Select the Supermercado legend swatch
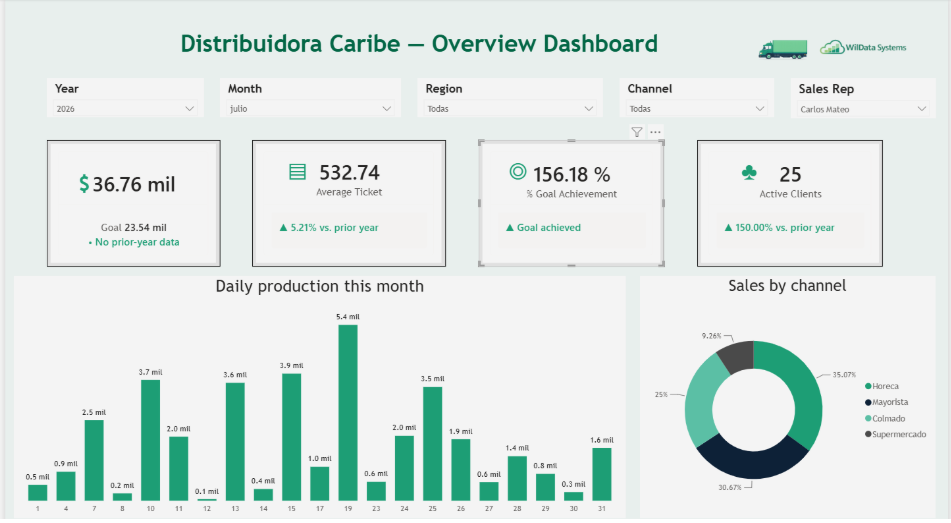951x523 pixels. 869,434
